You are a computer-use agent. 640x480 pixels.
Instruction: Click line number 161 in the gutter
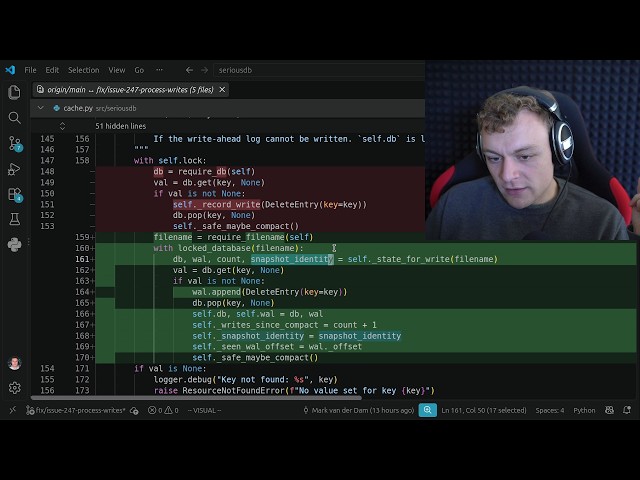point(82,259)
